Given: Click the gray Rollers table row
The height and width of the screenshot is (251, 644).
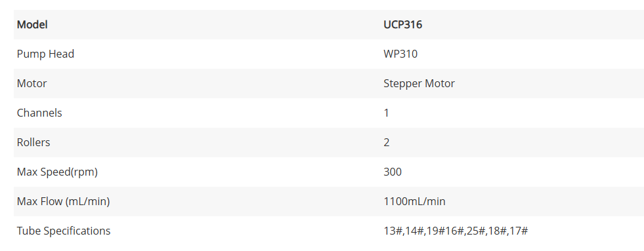Looking at the screenshot, I should click(x=329, y=143).
